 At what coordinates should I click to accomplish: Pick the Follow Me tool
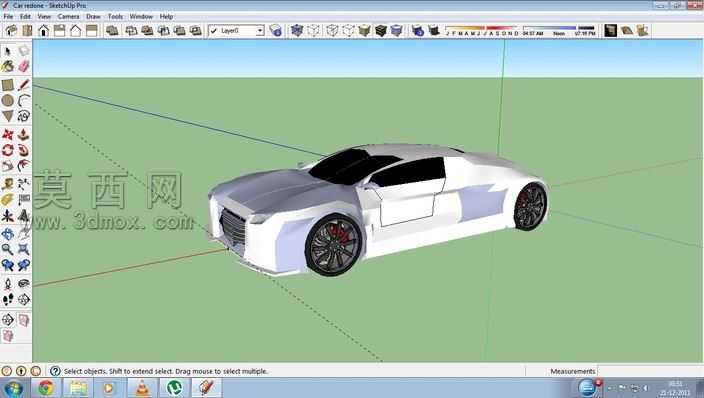click(x=24, y=150)
